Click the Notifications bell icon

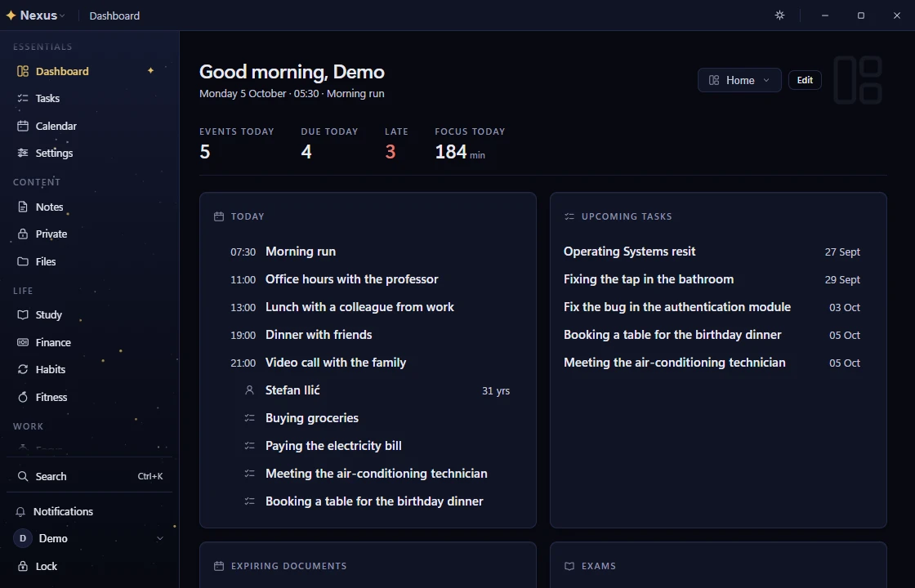click(x=20, y=511)
